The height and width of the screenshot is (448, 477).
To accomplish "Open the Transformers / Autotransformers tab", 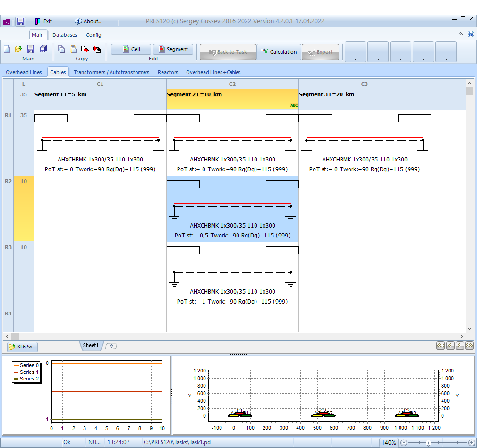I will pos(111,72).
